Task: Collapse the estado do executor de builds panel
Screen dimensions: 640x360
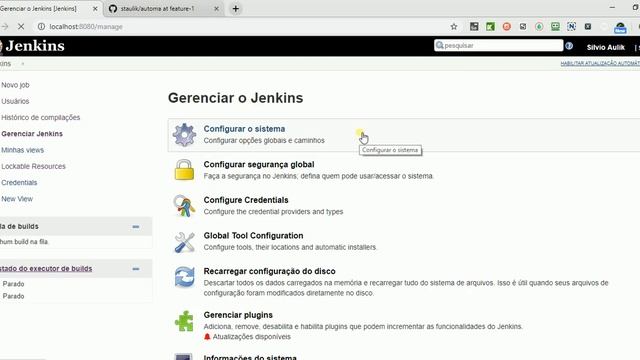Action: (x=136, y=269)
